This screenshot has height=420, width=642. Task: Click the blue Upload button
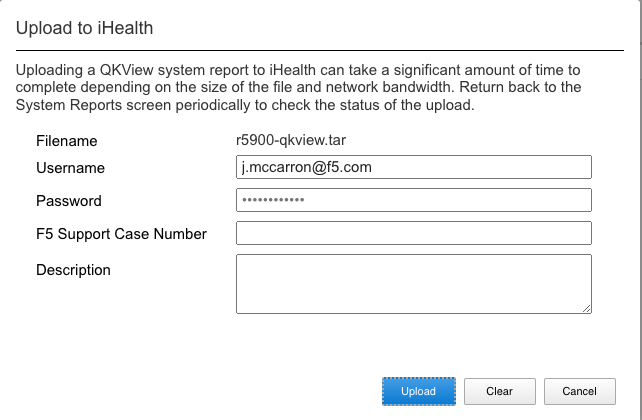pos(418,391)
